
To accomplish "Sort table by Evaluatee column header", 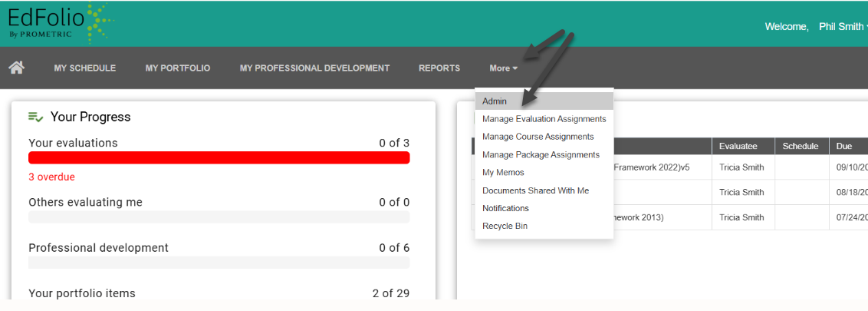I will (x=738, y=146).
